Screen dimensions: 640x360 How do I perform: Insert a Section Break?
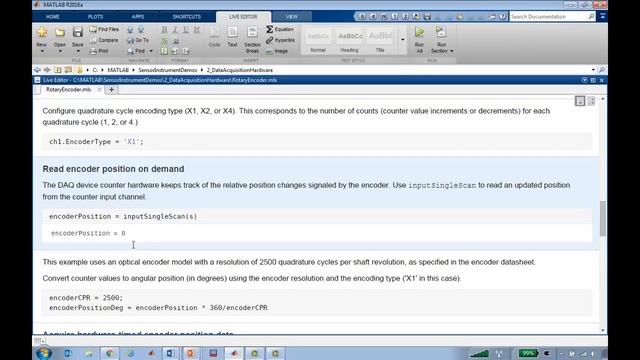point(252,40)
